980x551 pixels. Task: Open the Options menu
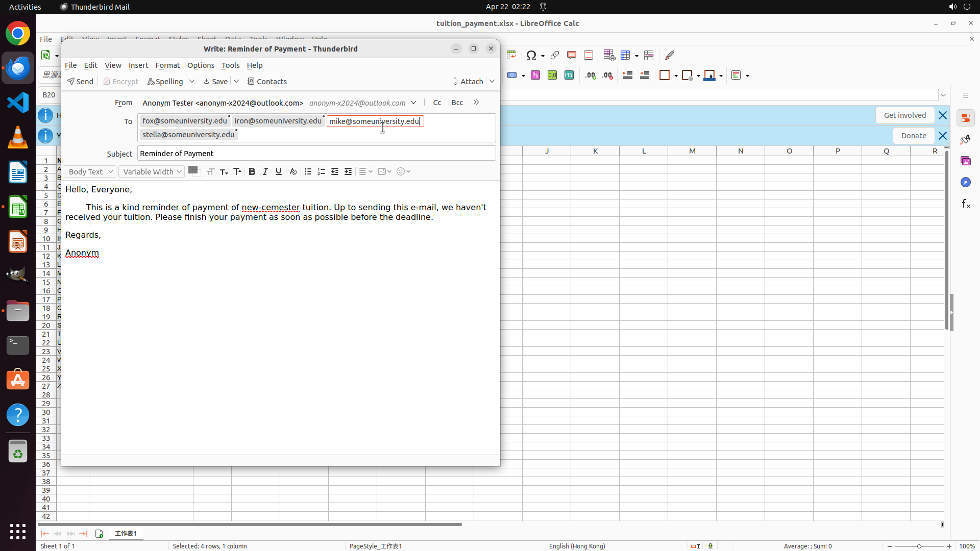201,65
